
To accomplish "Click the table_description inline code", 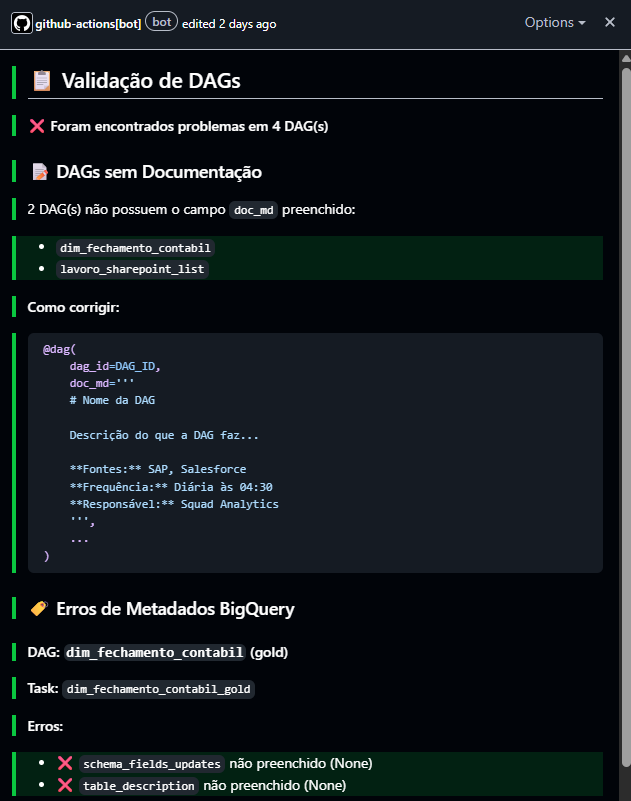I will [x=139, y=786].
